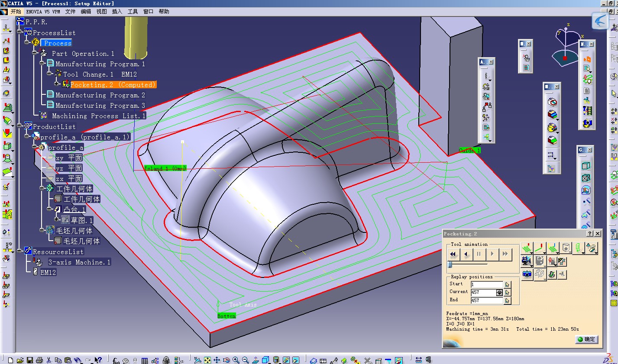Cut the selection with the scissors icon

49,360
